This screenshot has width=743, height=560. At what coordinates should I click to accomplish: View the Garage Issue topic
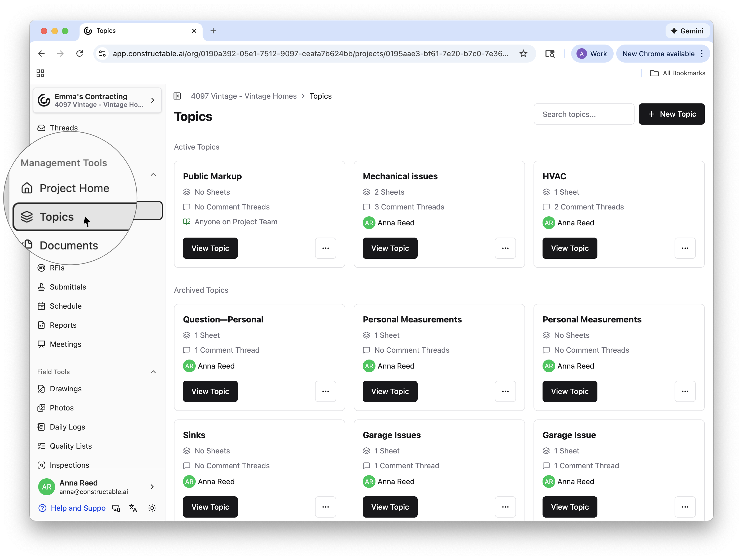tap(570, 507)
